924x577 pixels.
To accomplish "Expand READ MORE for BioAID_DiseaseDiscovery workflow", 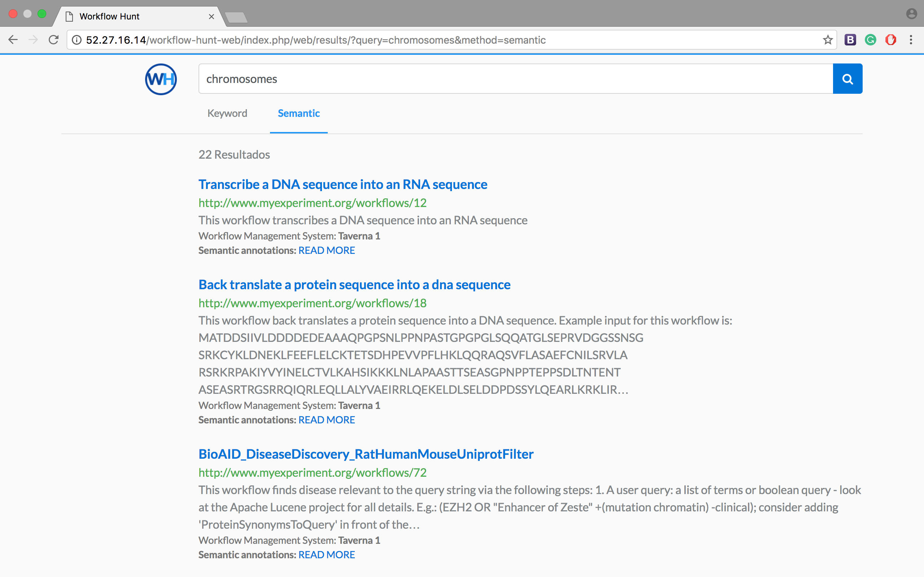I will point(326,555).
